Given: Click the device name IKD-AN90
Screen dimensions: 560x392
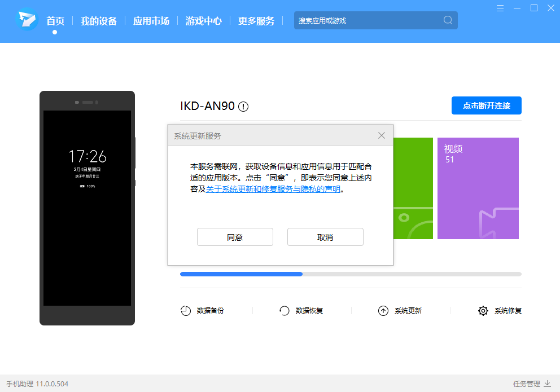Looking at the screenshot, I should pos(207,106).
